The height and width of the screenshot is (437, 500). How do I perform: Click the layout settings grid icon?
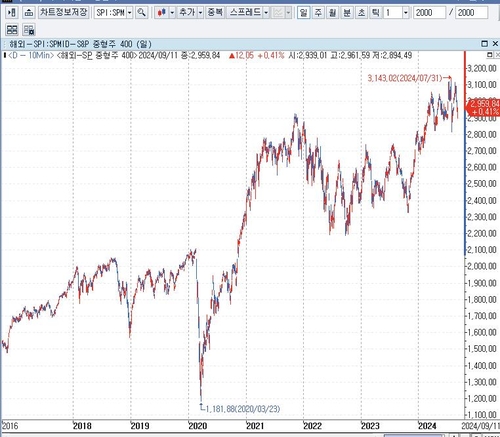[x=29, y=30]
